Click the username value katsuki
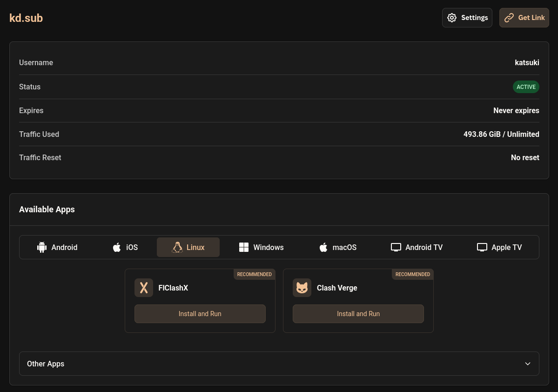The width and height of the screenshot is (558, 392). click(527, 62)
